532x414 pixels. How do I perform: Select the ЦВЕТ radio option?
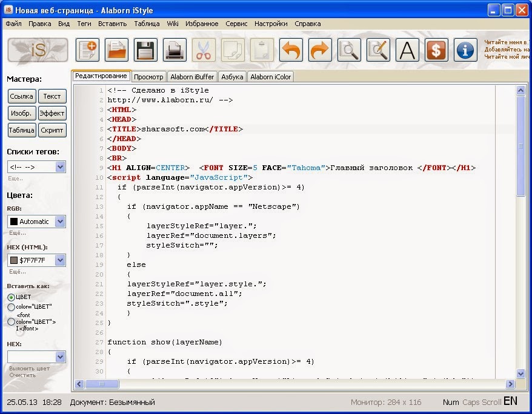pyautogui.click(x=11, y=297)
